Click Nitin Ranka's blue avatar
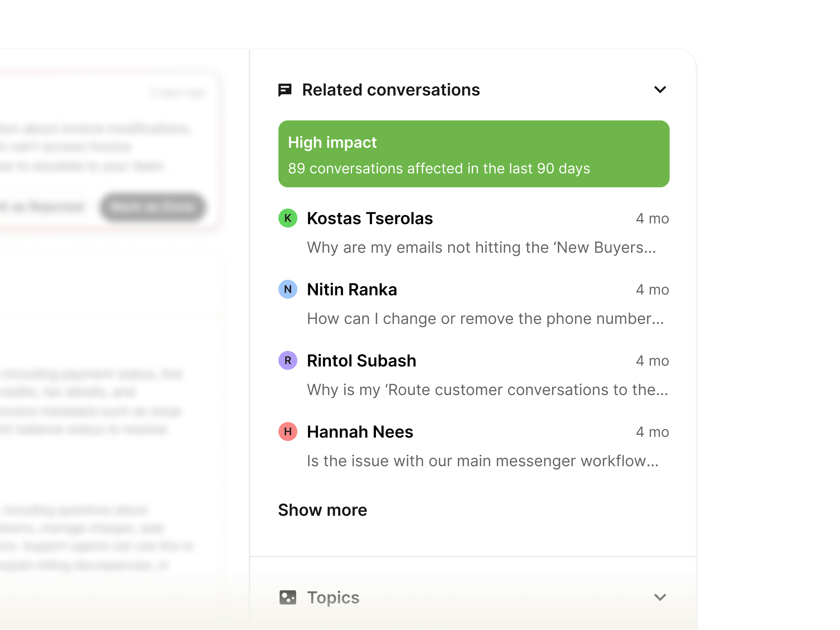Screen dimensions: 840x630 [288, 289]
